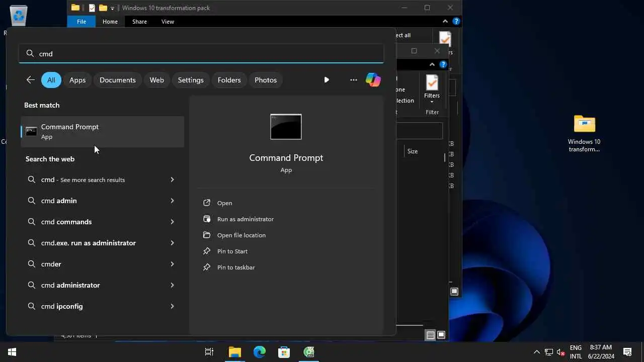The image size is (644, 362).
Task: Select the All filter tab
Action: pyautogui.click(x=51, y=80)
